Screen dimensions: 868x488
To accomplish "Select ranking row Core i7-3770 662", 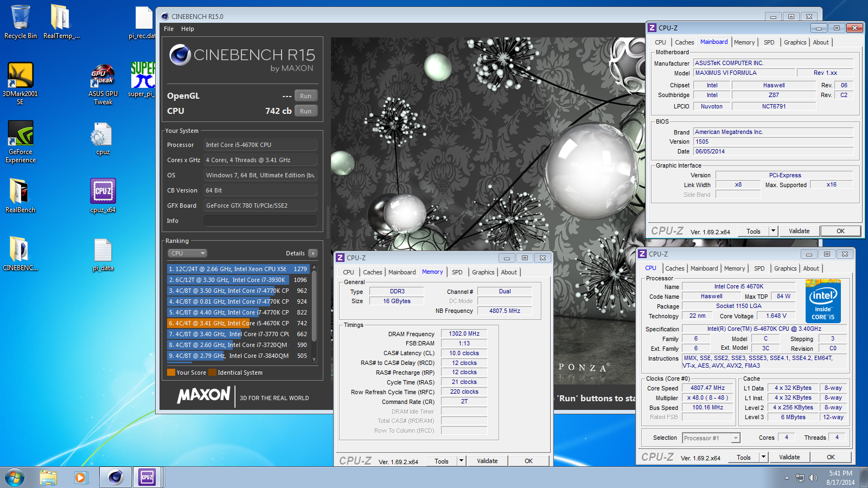I will point(238,334).
